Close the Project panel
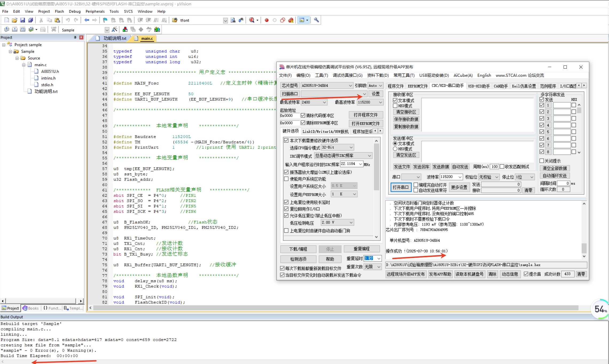 coord(81,37)
